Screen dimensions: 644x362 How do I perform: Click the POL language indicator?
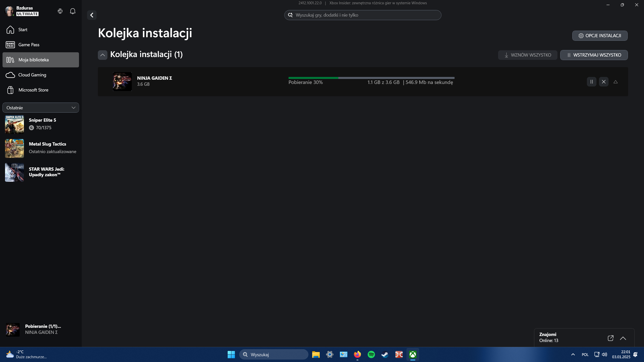[585, 355]
